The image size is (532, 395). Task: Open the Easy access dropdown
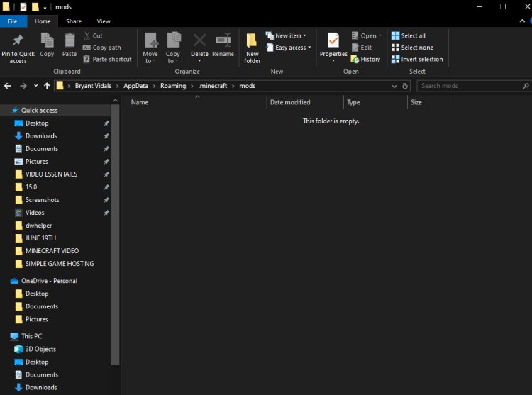coord(289,48)
